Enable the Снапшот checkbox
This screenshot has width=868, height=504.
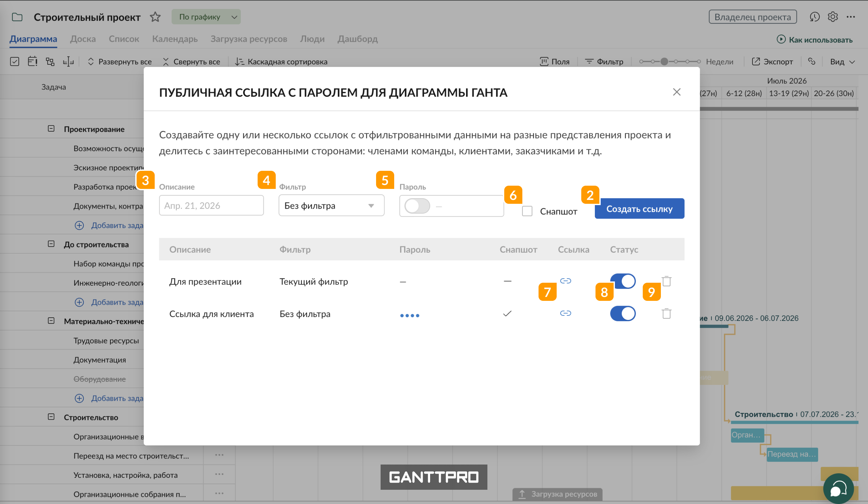[527, 211]
